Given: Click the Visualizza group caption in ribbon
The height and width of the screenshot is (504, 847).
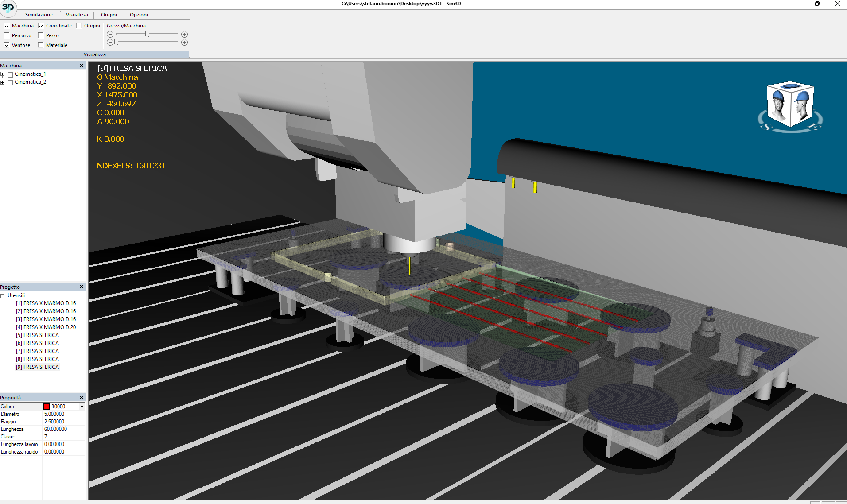Looking at the screenshot, I should [95, 54].
